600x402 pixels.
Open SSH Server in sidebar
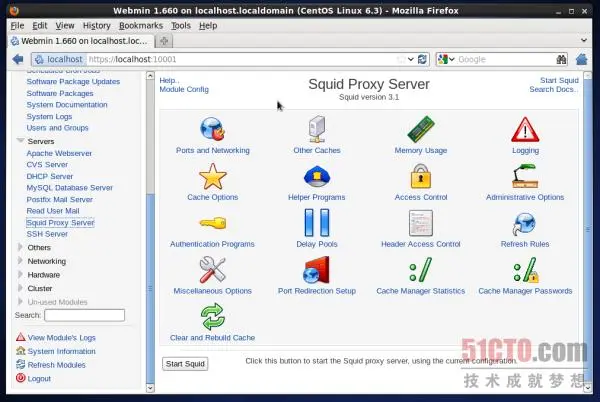coord(47,234)
